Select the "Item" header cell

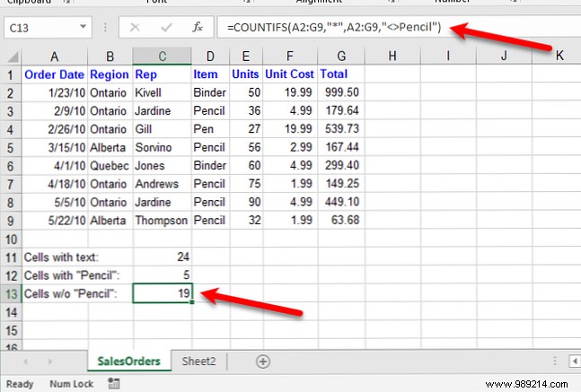point(210,74)
